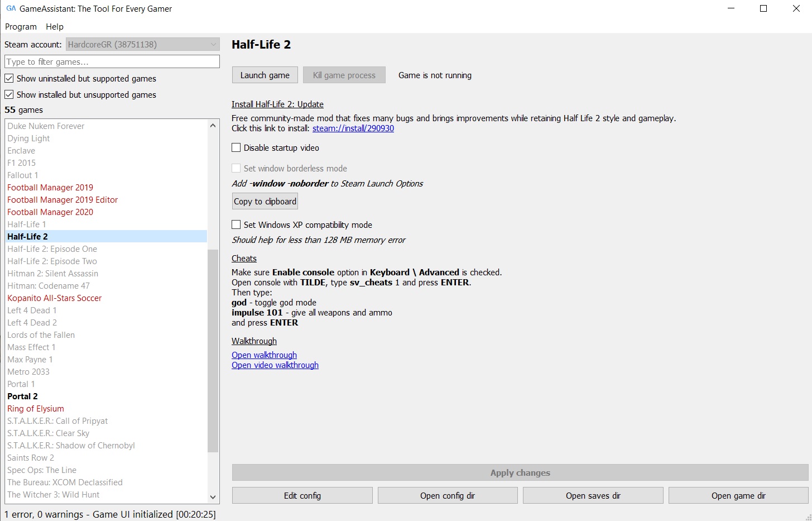Screen dimensions: 812x521
Task: Select Left 4 Dead 1 in the list
Action: [106, 310]
